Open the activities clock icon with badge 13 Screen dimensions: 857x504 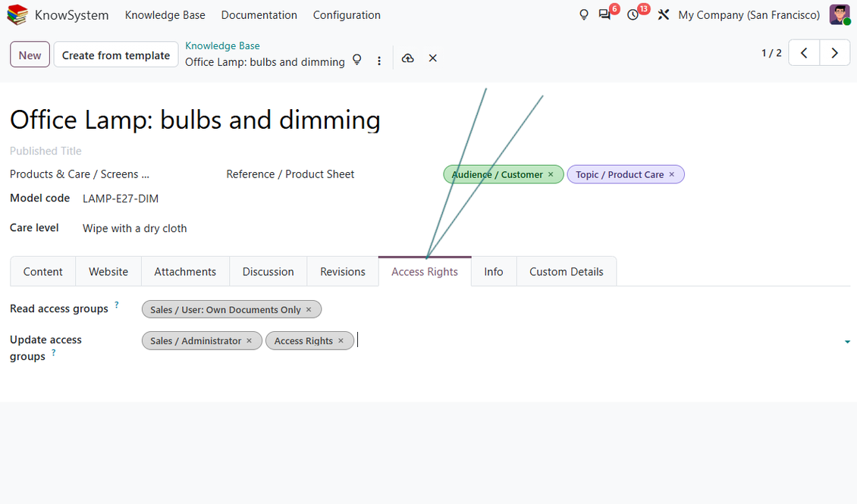[x=633, y=14]
